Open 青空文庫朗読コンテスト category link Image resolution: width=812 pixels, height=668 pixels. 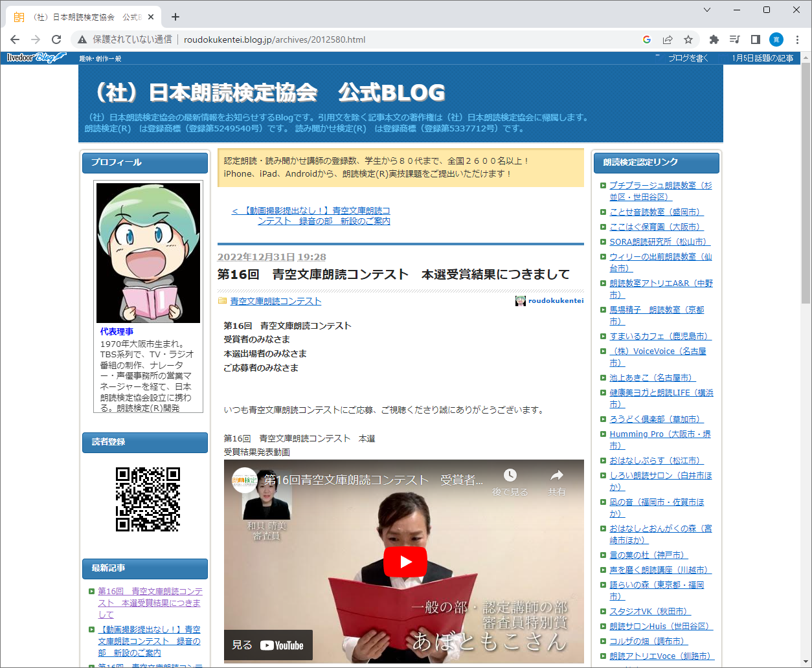pyautogui.click(x=276, y=301)
